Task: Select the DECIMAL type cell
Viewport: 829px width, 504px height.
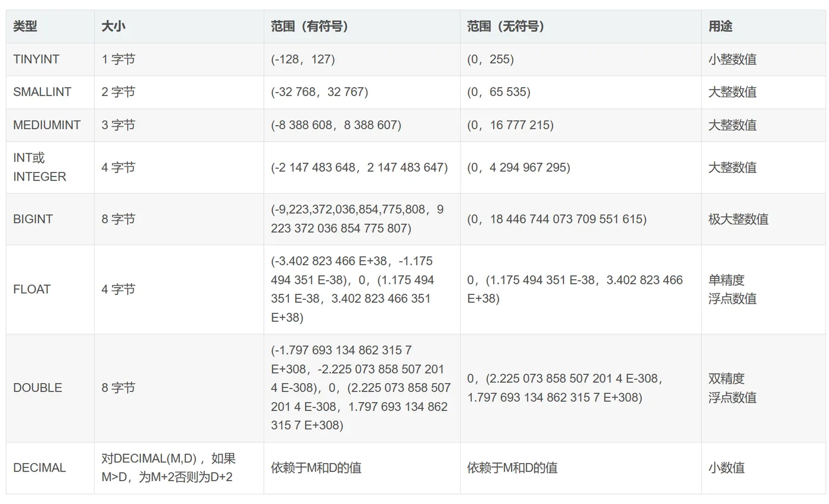Action: 39,467
